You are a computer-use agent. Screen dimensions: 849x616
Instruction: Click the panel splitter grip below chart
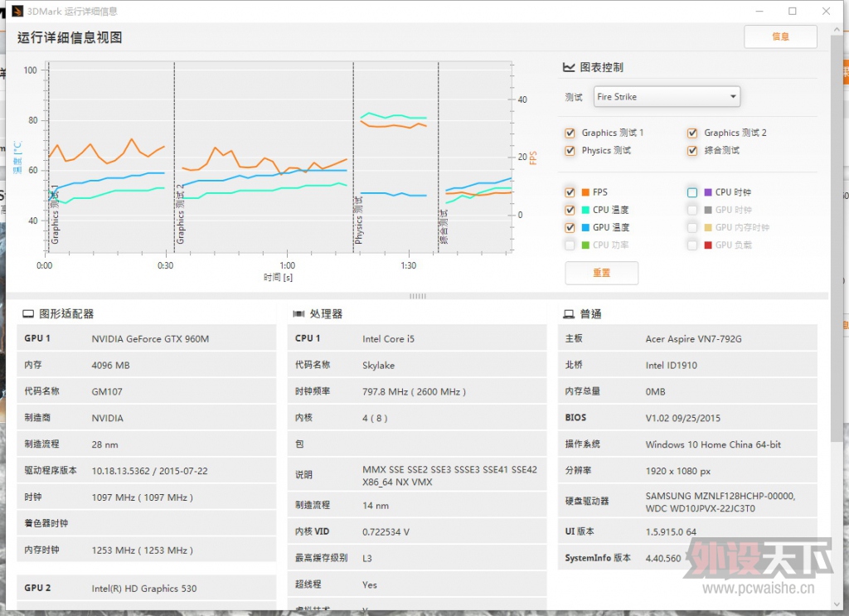coord(418,296)
